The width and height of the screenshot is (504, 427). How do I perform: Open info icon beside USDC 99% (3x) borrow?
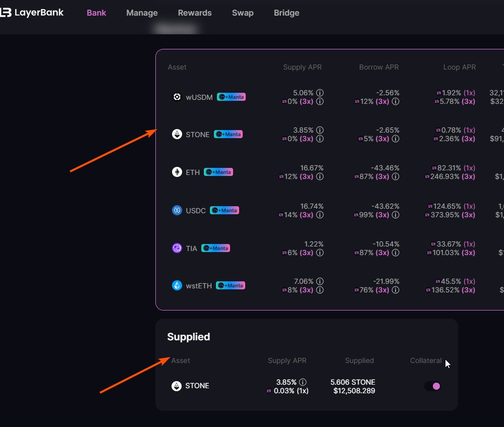(396, 215)
